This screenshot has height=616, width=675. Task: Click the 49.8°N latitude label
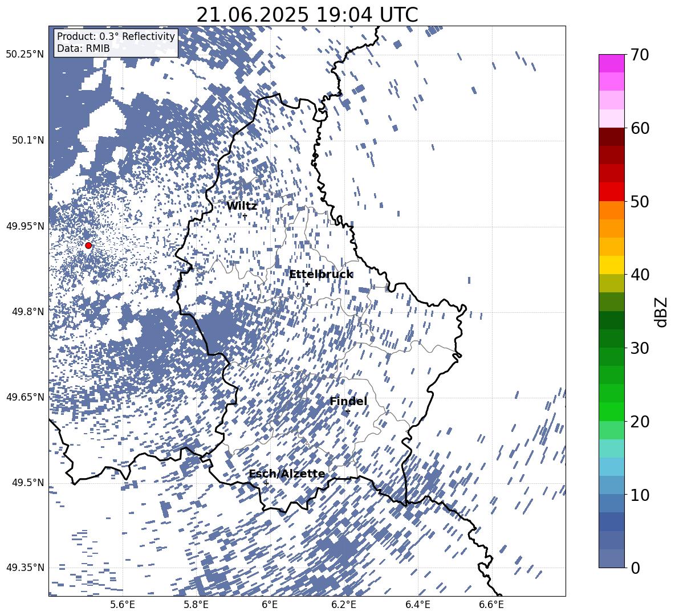(28, 312)
